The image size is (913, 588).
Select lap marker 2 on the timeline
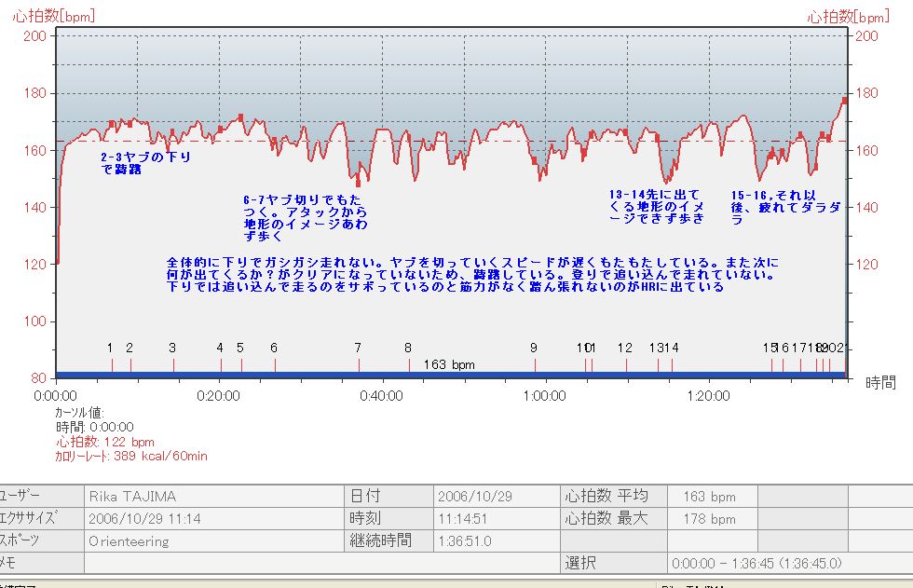(129, 349)
